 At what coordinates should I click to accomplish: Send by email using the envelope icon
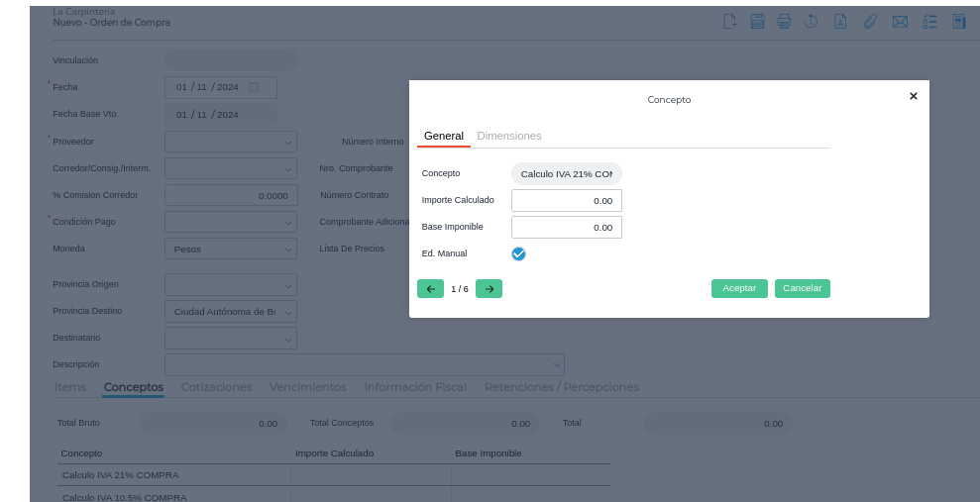(900, 22)
